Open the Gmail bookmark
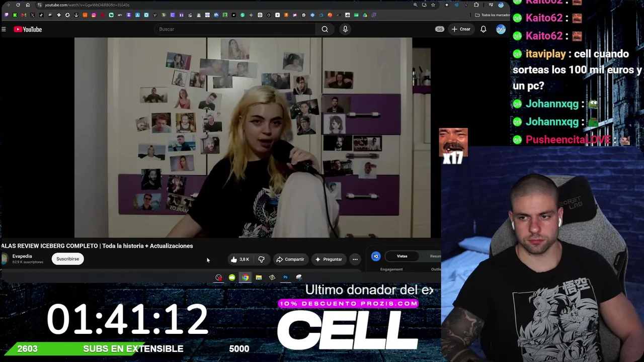 click(24, 15)
